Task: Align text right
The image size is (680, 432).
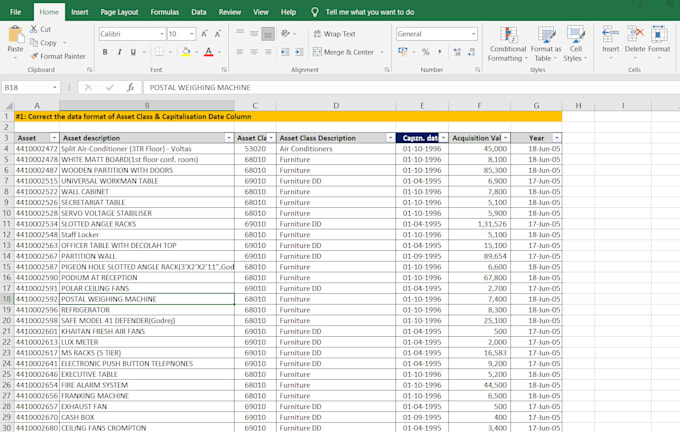Action: coord(268,52)
